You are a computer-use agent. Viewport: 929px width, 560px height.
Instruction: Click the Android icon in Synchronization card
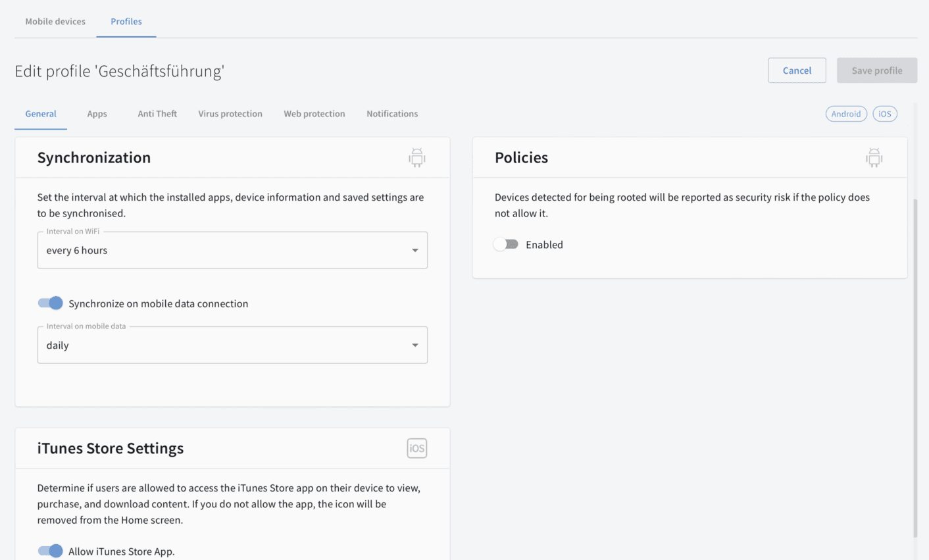pos(416,157)
